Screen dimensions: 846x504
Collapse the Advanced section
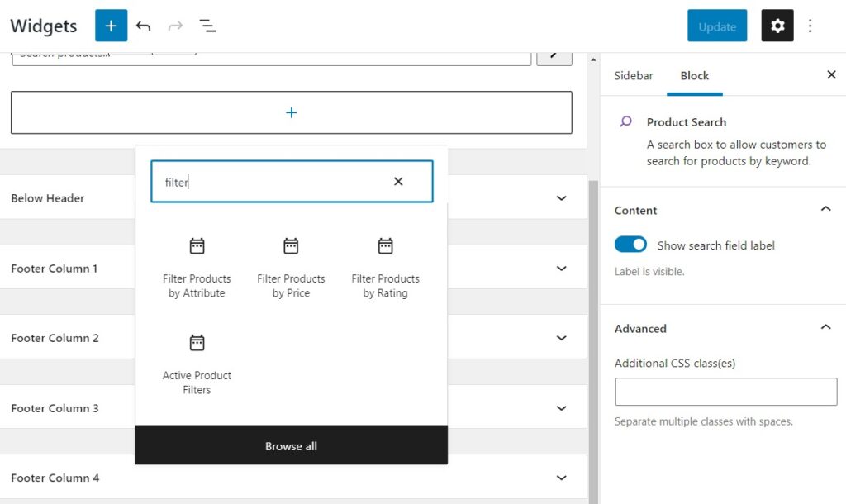825,327
